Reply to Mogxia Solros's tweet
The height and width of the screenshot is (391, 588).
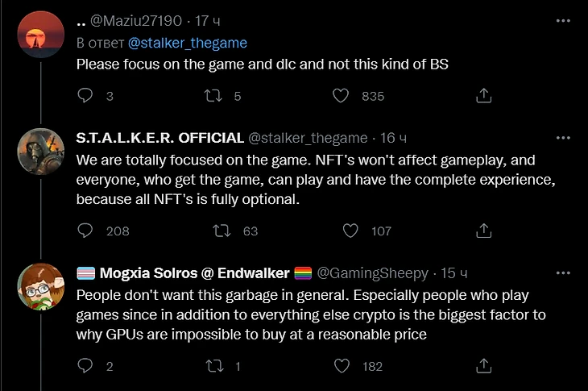[x=85, y=366]
